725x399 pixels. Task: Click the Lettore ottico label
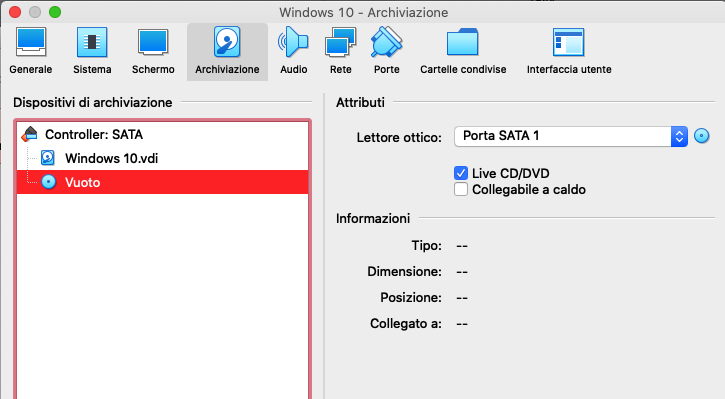399,138
